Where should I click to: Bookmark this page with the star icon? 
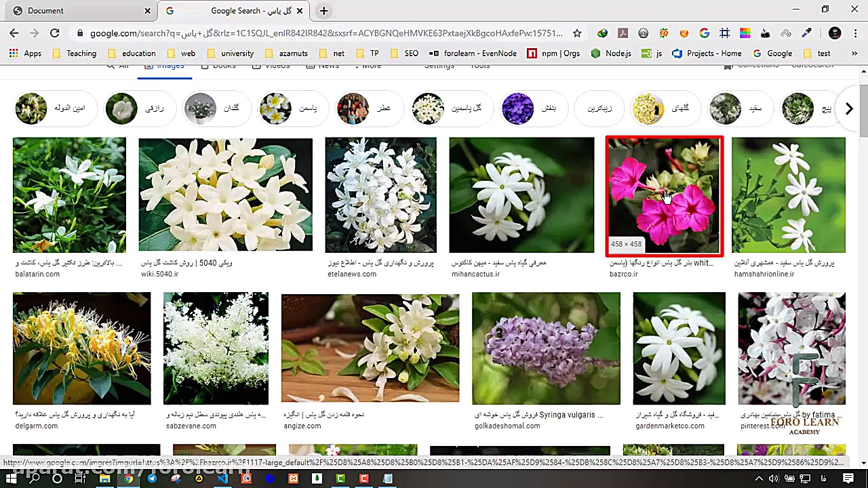[x=577, y=33]
